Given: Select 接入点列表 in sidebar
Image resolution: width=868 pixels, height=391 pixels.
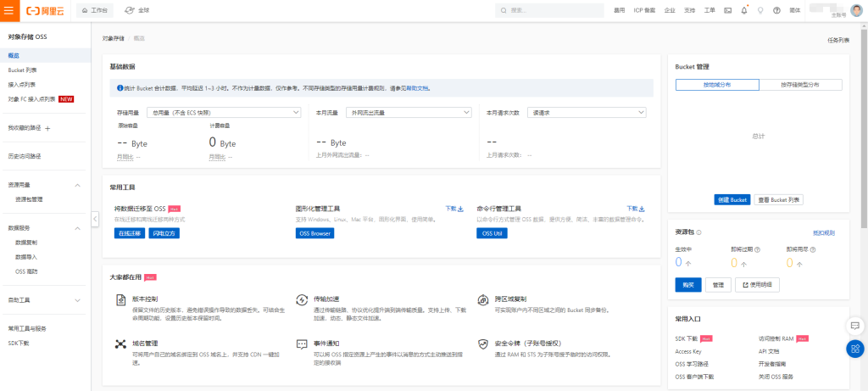Looking at the screenshot, I should 22,85.
